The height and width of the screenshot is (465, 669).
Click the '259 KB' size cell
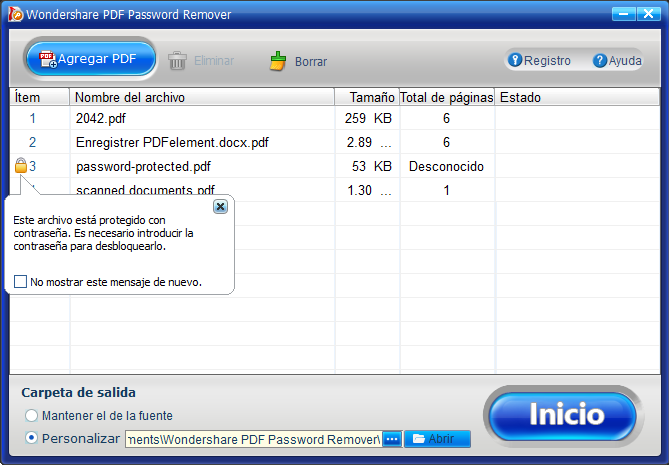(x=368, y=118)
